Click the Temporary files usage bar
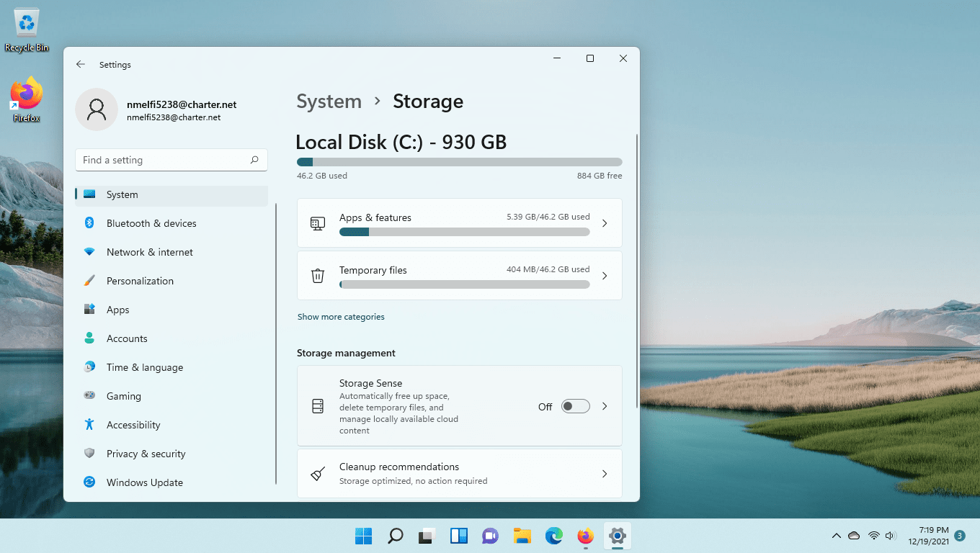 click(465, 284)
